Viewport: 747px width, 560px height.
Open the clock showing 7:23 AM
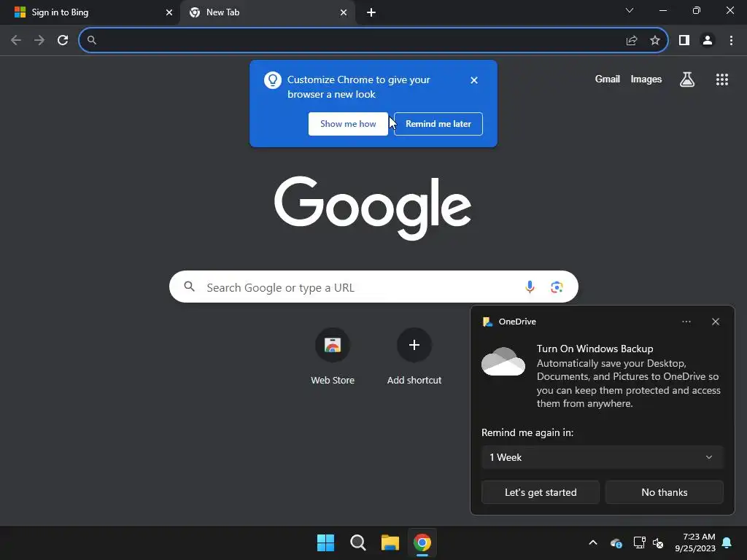[x=695, y=542]
